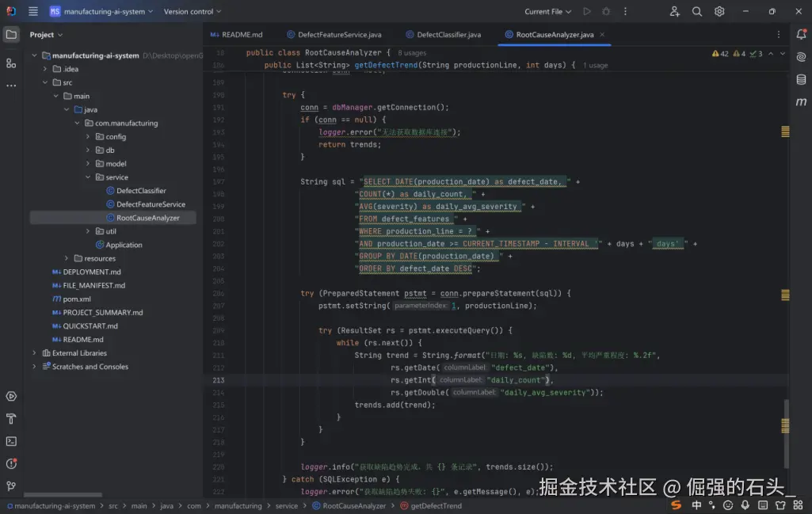Click getDefectTrend in the breadcrumb bar

(436, 506)
